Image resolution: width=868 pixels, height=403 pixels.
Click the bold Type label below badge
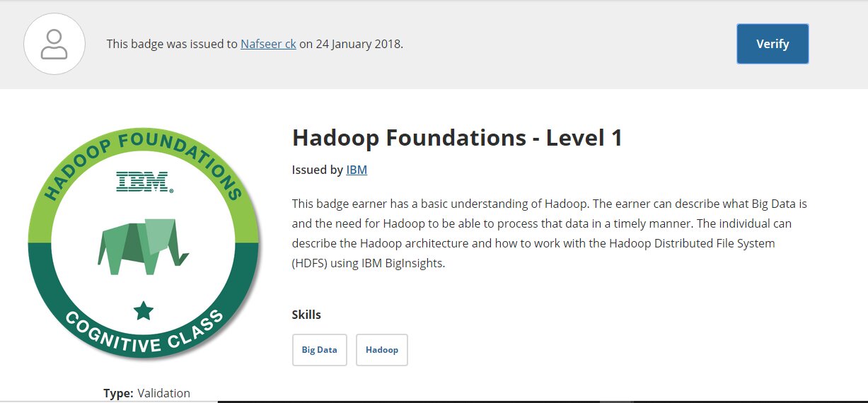coord(118,393)
